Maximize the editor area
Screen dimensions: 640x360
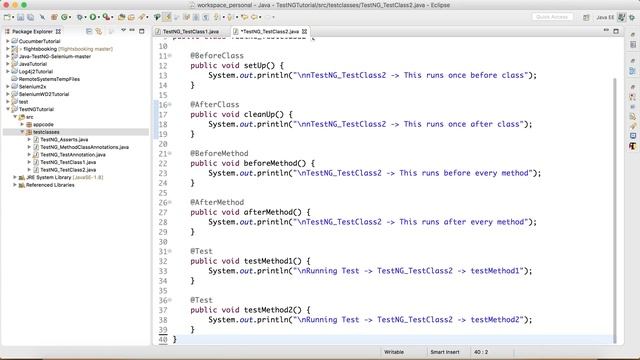[x=616, y=31]
